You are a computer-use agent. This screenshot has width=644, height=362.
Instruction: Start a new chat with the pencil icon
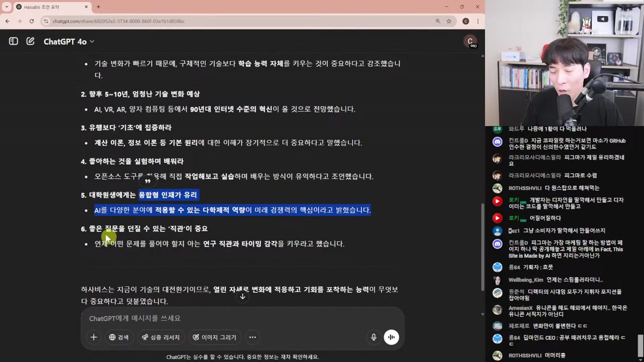coord(30,42)
